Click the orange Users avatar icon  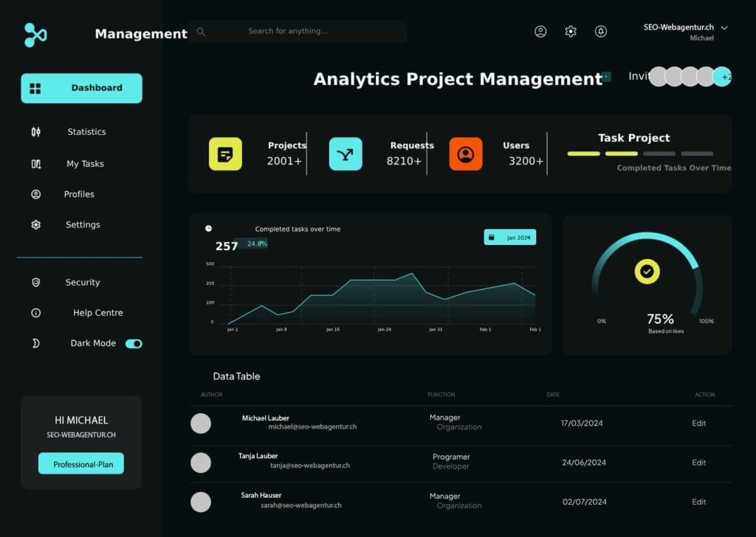(x=465, y=155)
